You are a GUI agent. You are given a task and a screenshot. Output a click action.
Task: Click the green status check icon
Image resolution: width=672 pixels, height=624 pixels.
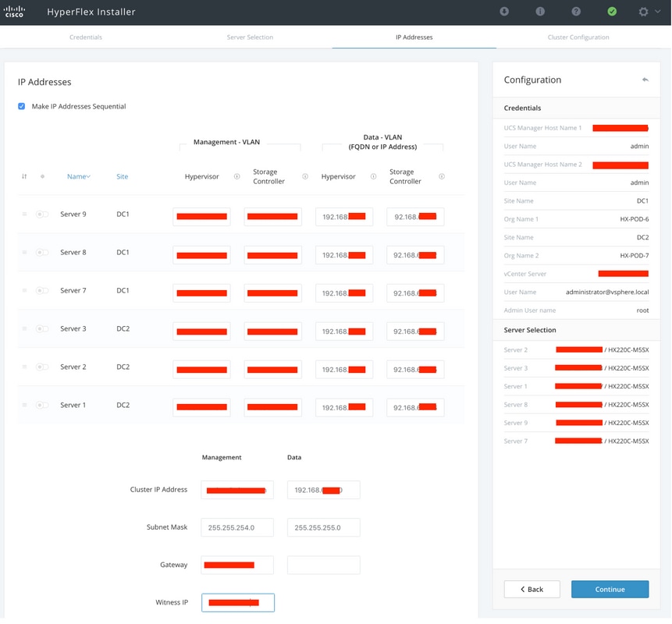tap(612, 12)
